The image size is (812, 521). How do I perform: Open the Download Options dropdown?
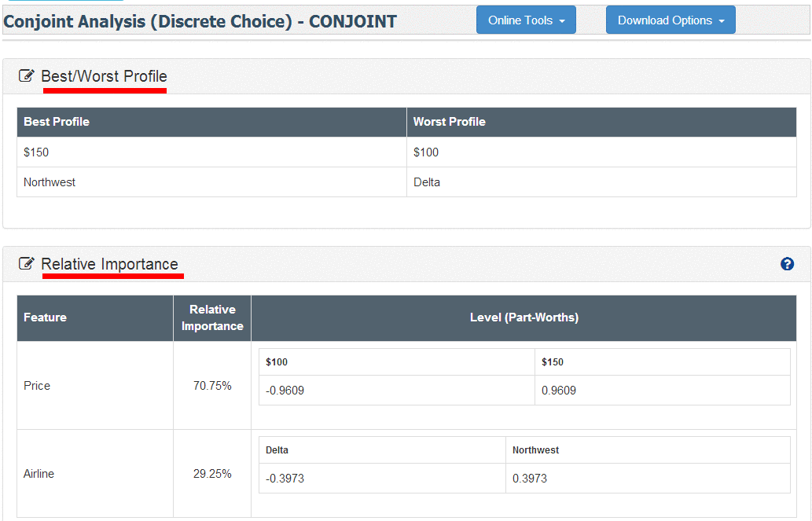coord(671,20)
